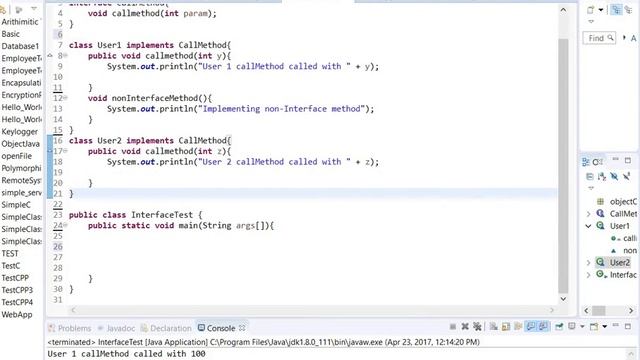
Task: Switch to the Javadoc tab
Action: point(116,328)
